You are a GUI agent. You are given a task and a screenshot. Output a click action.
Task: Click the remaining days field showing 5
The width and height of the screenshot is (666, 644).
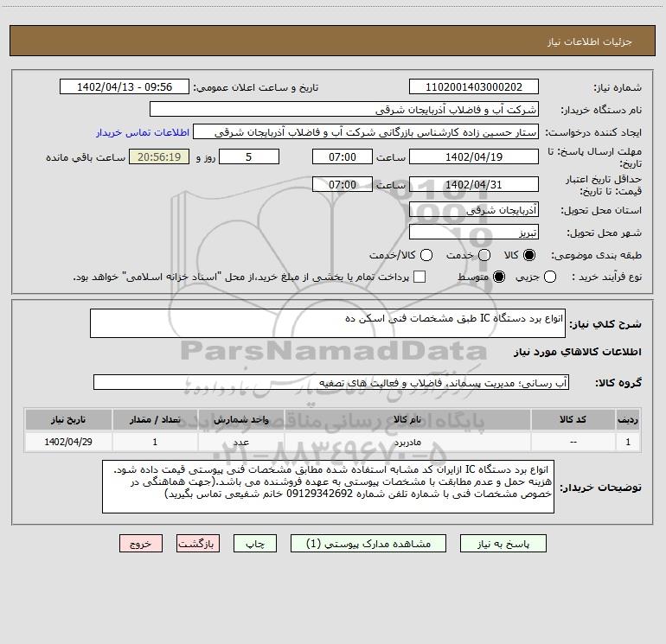[249, 156]
